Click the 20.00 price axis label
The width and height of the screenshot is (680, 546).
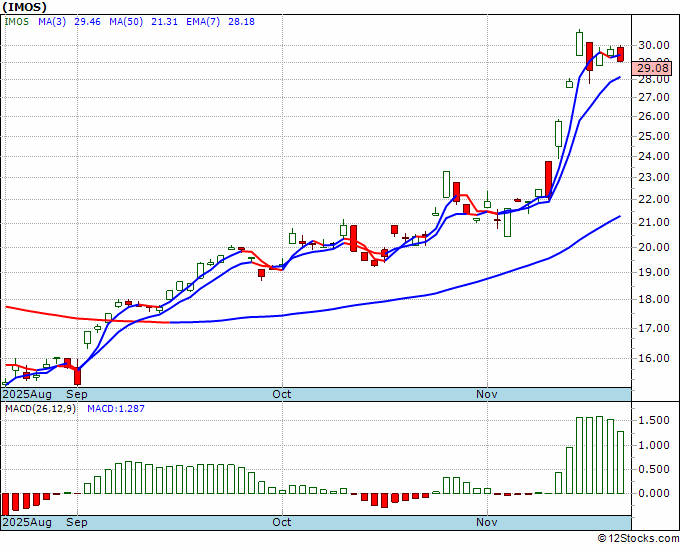653,247
